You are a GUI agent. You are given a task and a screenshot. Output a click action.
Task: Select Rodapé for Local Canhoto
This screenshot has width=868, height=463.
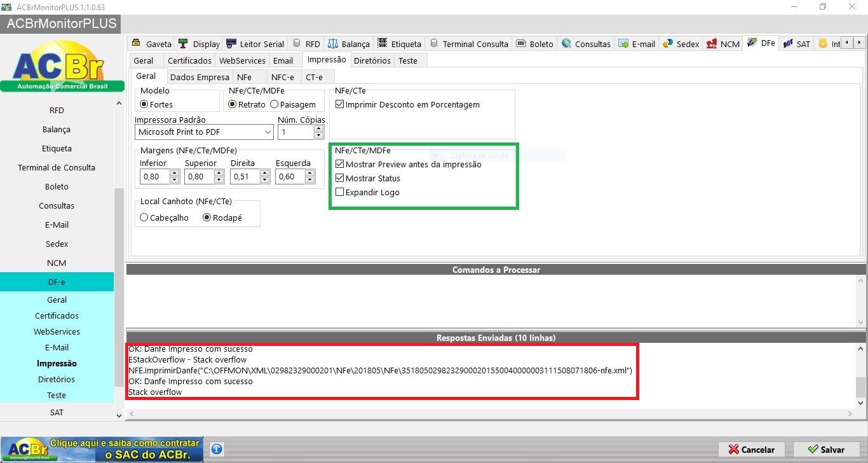click(207, 218)
